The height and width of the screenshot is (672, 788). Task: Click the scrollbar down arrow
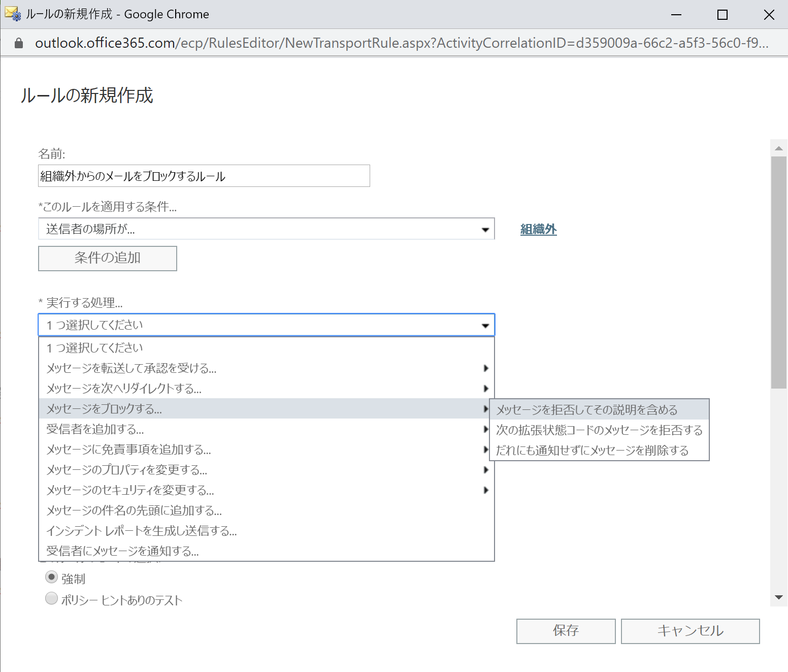coord(778,597)
